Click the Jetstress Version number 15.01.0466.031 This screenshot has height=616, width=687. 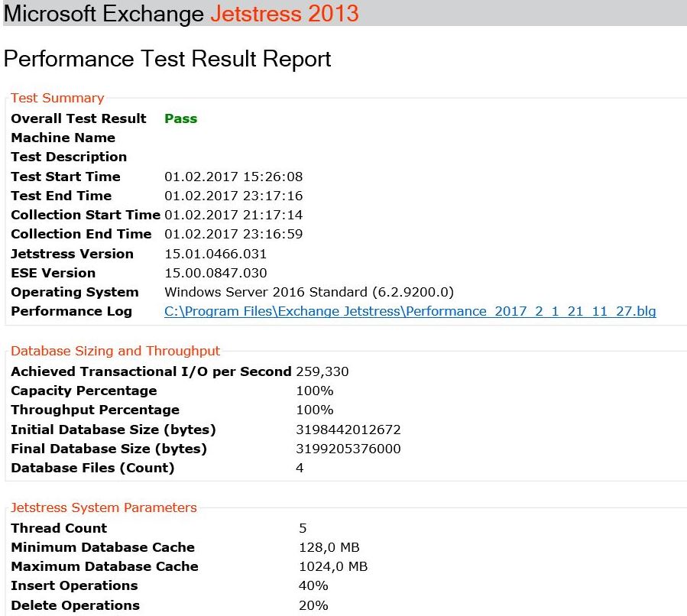point(215,254)
